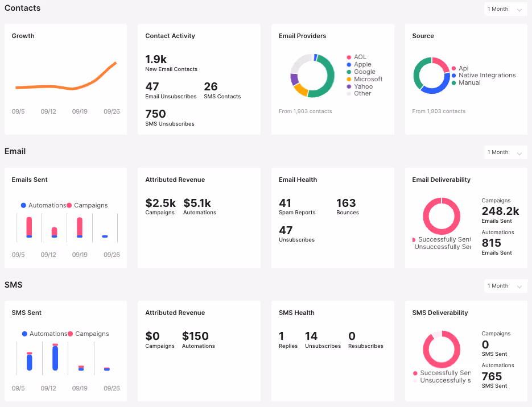Open the Contacts 1 Month dropdown

pyautogui.click(x=505, y=9)
